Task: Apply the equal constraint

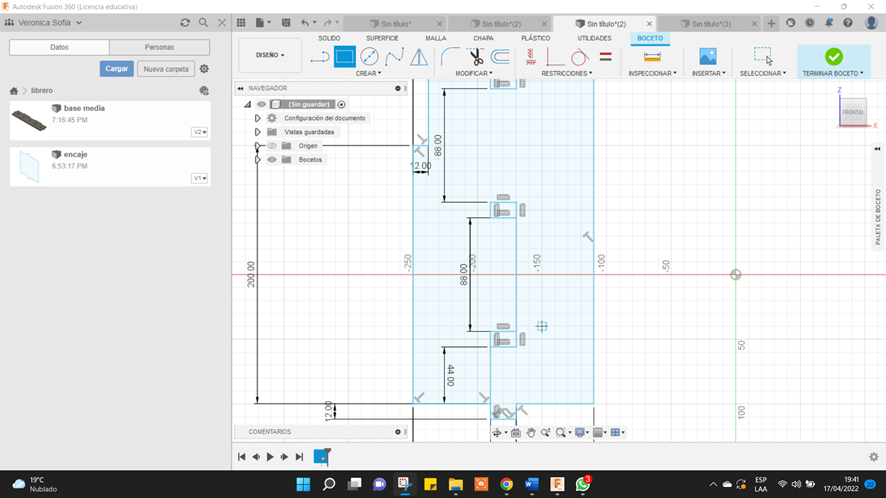Action: point(606,57)
